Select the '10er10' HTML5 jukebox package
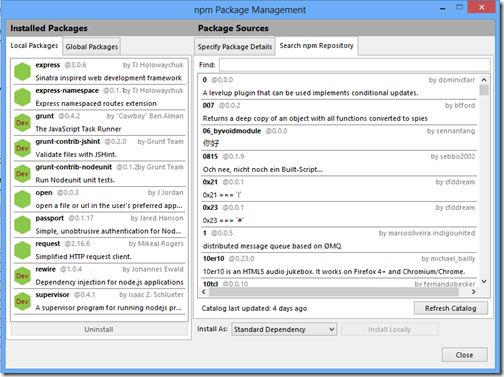 (x=339, y=265)
